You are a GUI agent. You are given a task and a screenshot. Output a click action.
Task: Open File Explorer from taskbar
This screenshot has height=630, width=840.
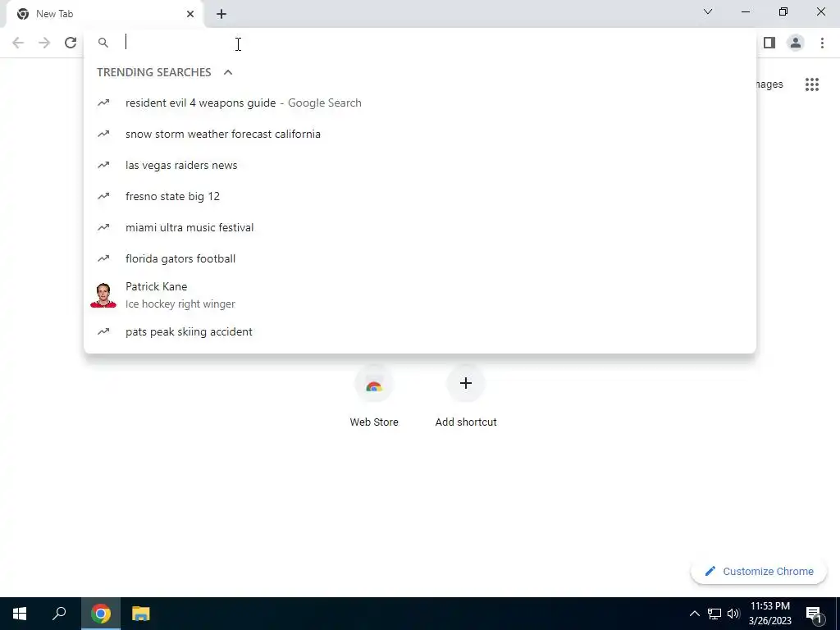[141, 614]
